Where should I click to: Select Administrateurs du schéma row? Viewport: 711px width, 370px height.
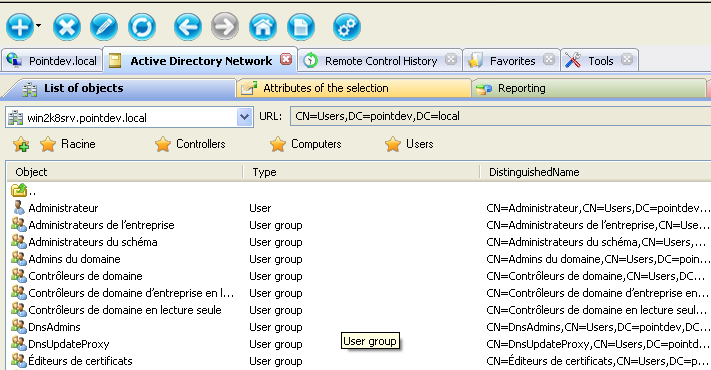[359, 242]
